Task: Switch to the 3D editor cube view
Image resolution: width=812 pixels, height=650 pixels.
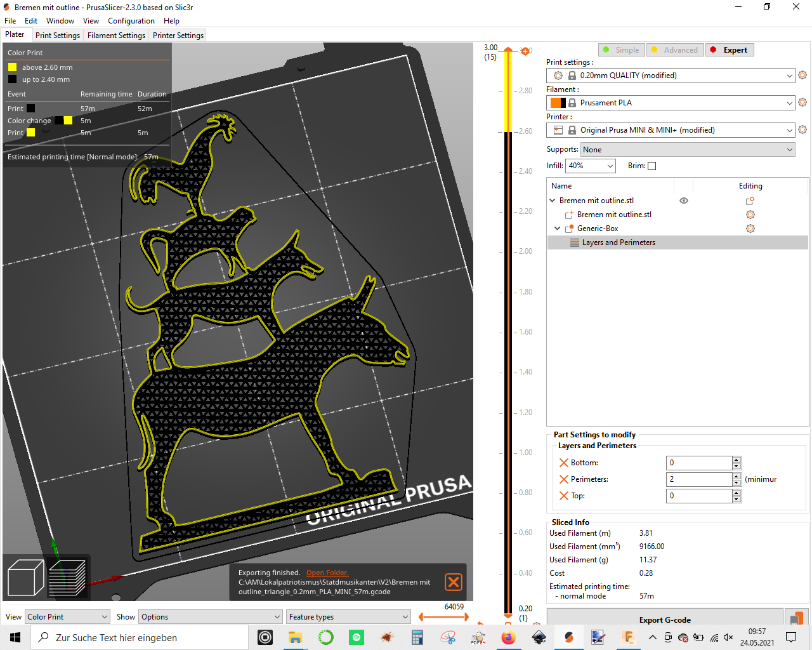Action: 25,578
